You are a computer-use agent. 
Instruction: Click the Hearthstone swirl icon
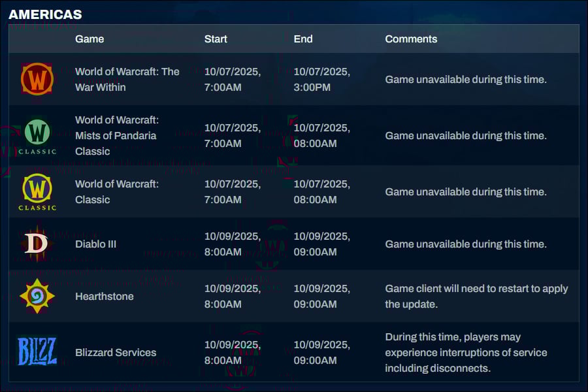(37, 296)
